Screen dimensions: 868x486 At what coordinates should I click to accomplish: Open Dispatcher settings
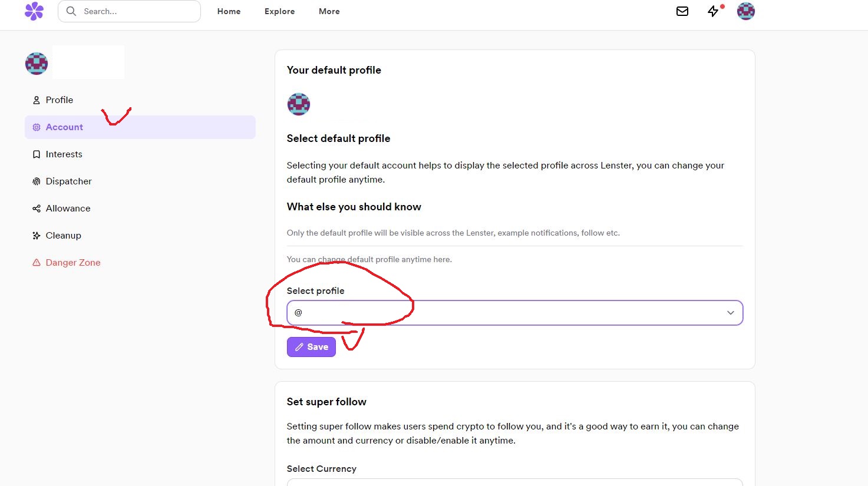pyautogui.click(x=140, y=181)
